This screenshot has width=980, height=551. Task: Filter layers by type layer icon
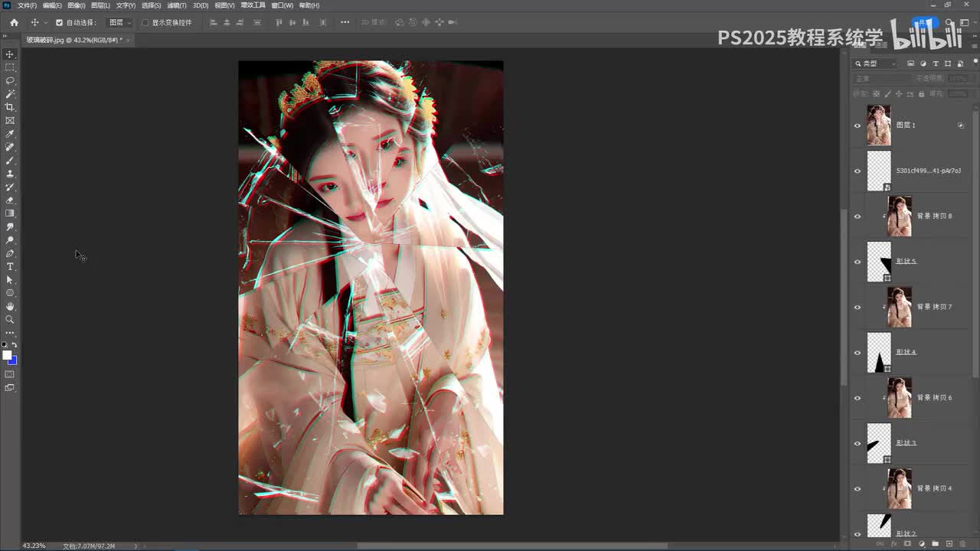click(936, 64)
